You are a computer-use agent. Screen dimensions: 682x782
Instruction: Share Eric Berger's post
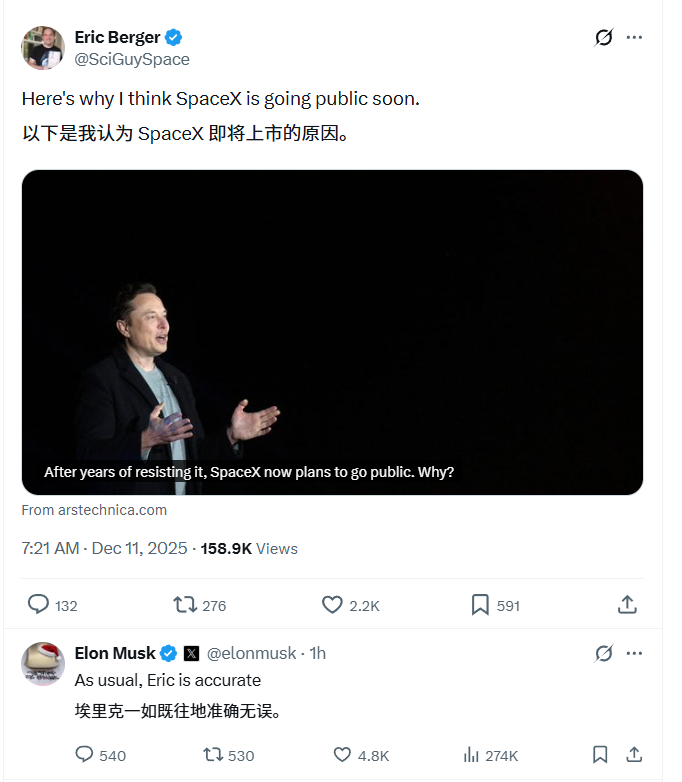coord(627,605)
